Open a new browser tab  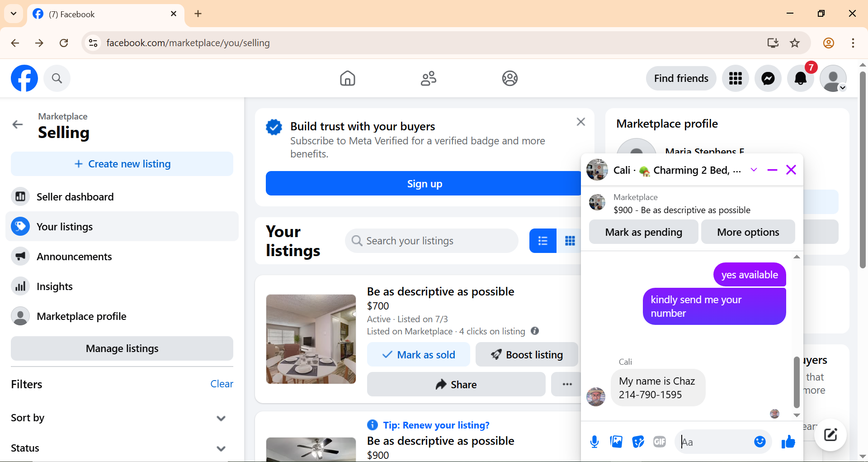tap(198, 14)
